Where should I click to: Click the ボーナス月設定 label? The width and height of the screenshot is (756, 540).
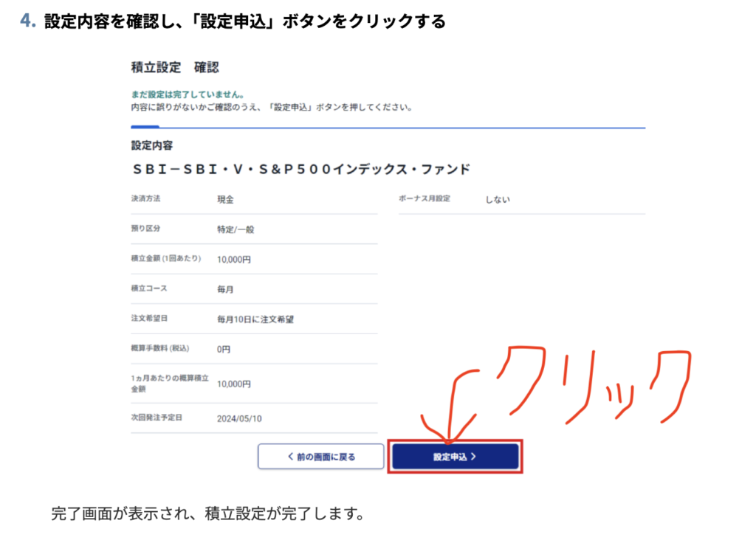coord(424,199)
